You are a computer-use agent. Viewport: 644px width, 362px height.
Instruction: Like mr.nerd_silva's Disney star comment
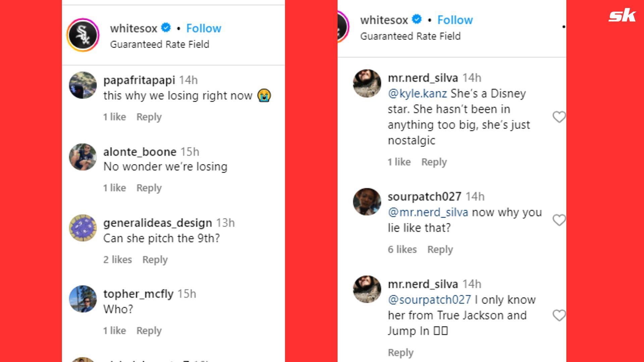(559, 117)
